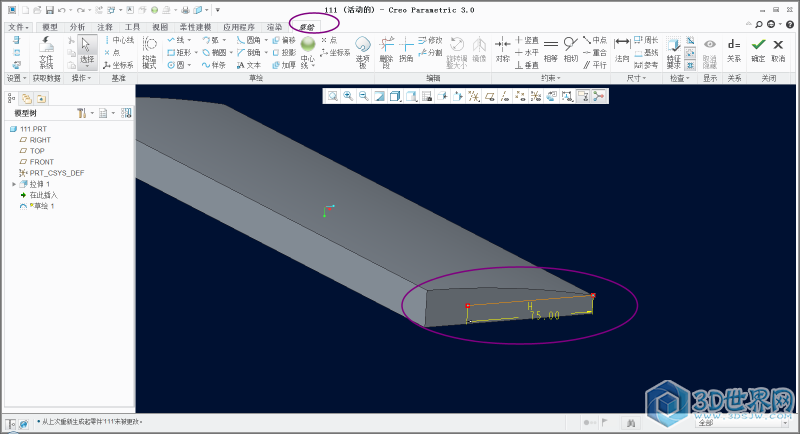
Task: Select the 偏移 (Offset) tool
Action: pyautogui.click(x=284, y=40)
